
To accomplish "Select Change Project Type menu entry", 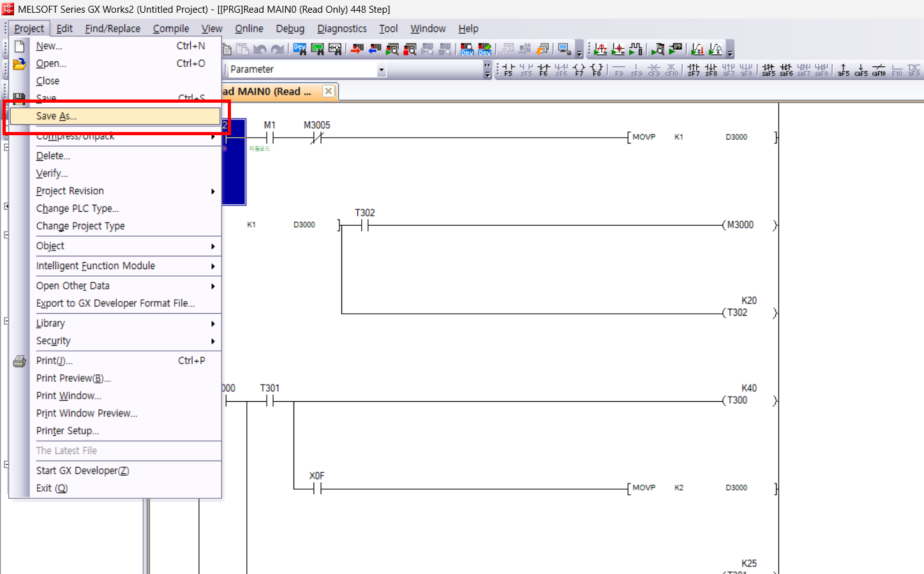I will 115,226.
